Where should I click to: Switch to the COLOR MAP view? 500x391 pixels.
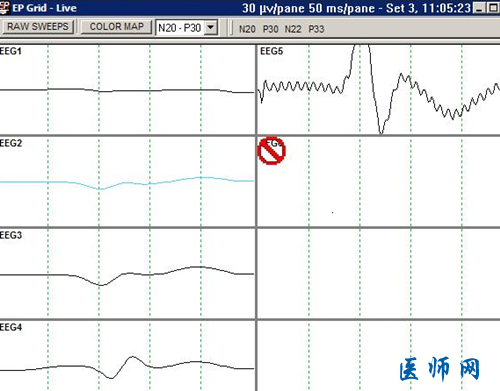116,27
